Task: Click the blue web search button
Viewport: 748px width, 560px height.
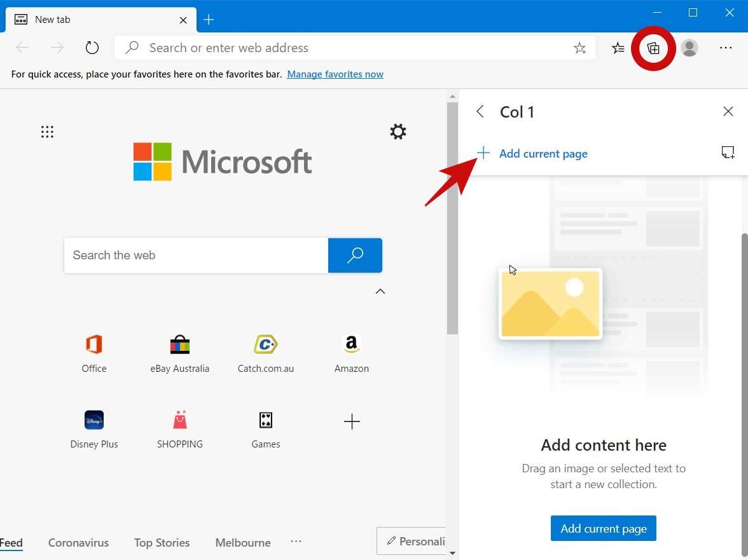Action: pyautogui.click(x=355, y=256)
